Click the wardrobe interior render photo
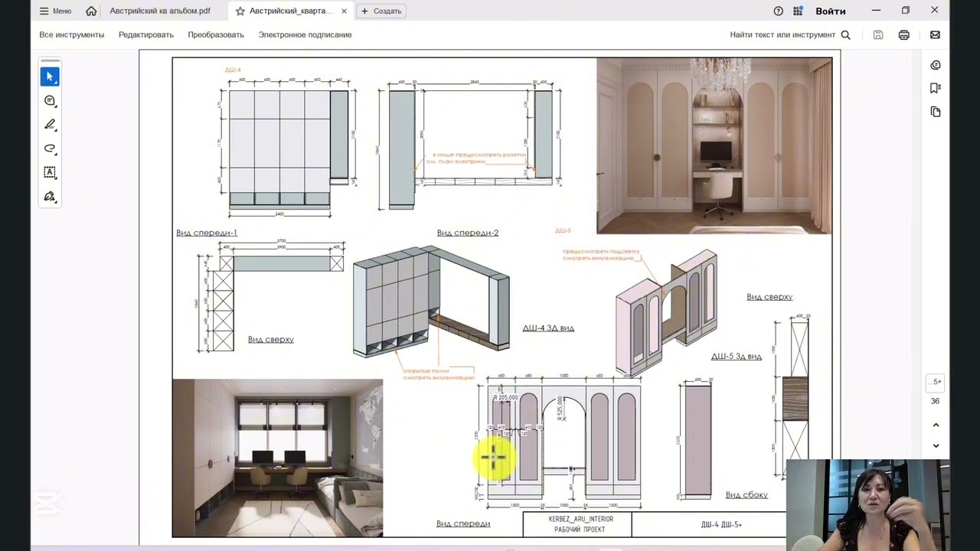The image size is (980, 551). [714, 145]
